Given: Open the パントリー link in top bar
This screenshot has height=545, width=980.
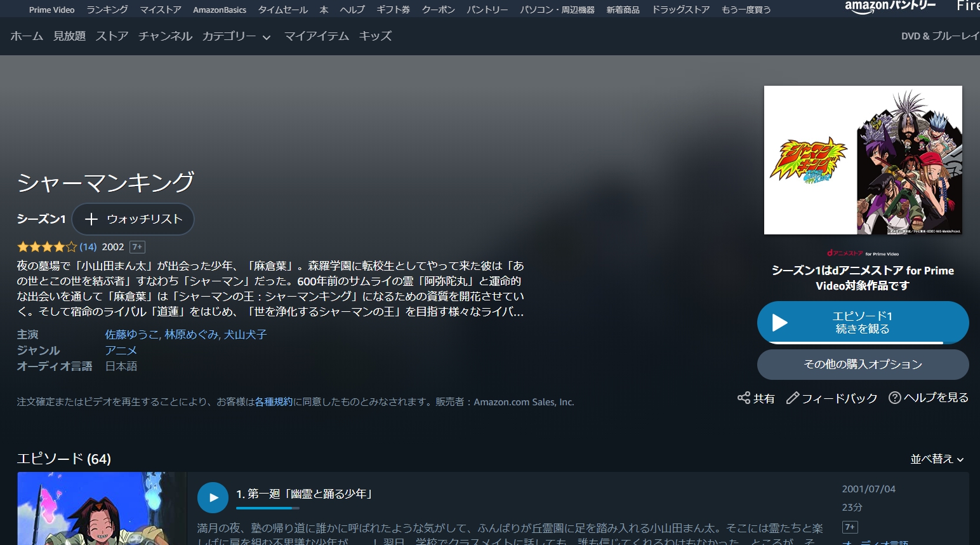Looking at the screenshot, I should pyautogui.click(x=487, y=10).
